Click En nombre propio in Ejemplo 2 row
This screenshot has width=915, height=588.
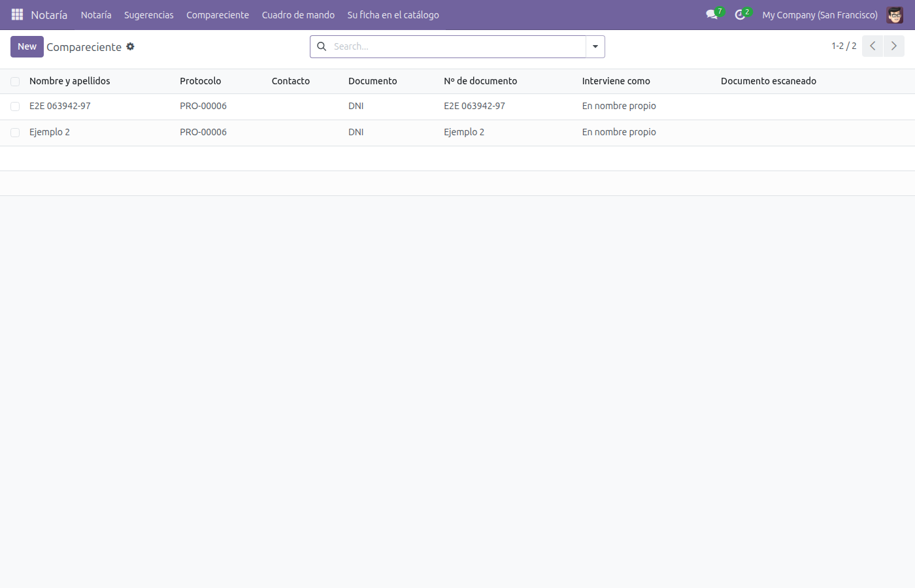619,132
